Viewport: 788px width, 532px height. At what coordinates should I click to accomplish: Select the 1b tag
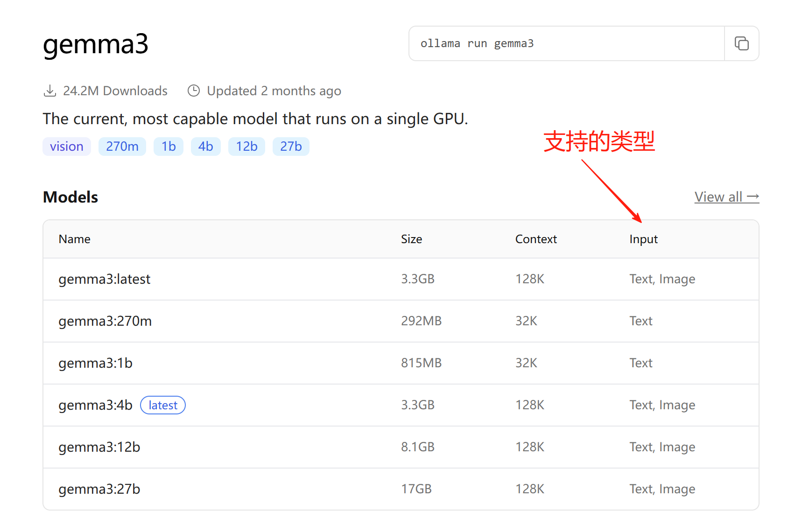[x=169, y=147]
